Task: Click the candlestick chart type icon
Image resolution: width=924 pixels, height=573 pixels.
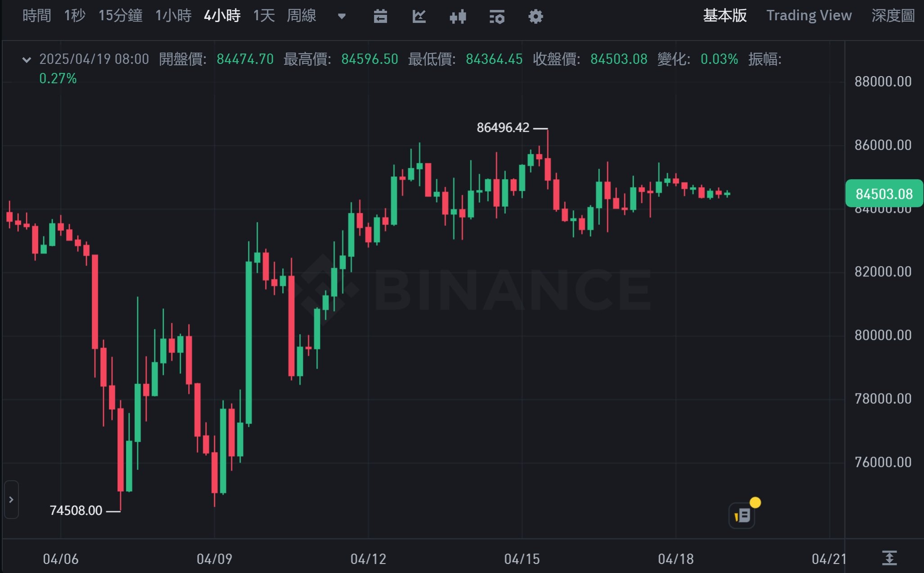Action: (x=458, y=17)
